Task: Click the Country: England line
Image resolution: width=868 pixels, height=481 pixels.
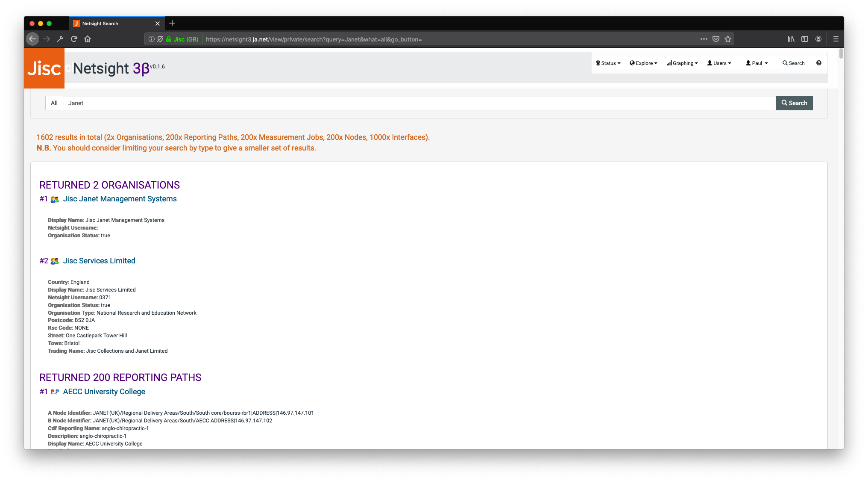Action: 69,282
